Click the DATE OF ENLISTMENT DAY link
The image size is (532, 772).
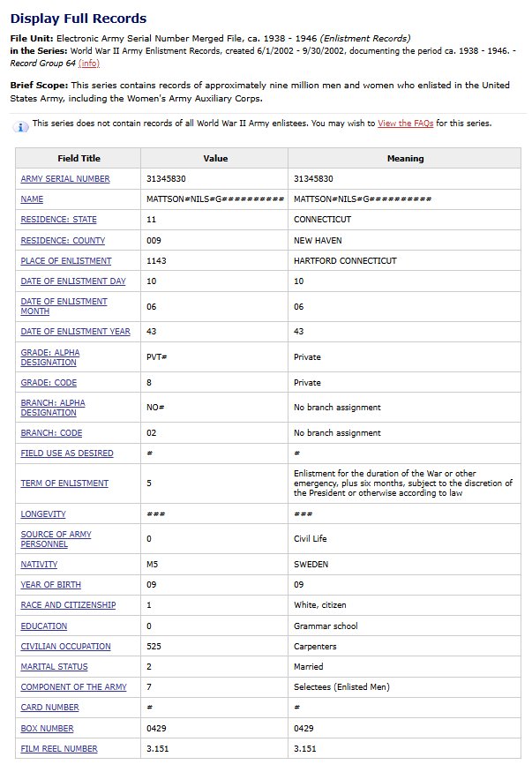74,281
